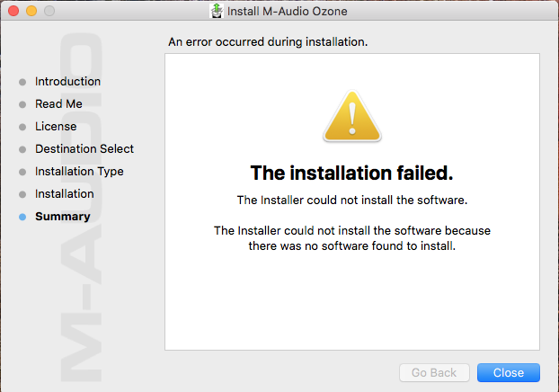Screen dimensions: 559x392
Task: Select the Installation step in sidebar
Action: click(65, 193)
